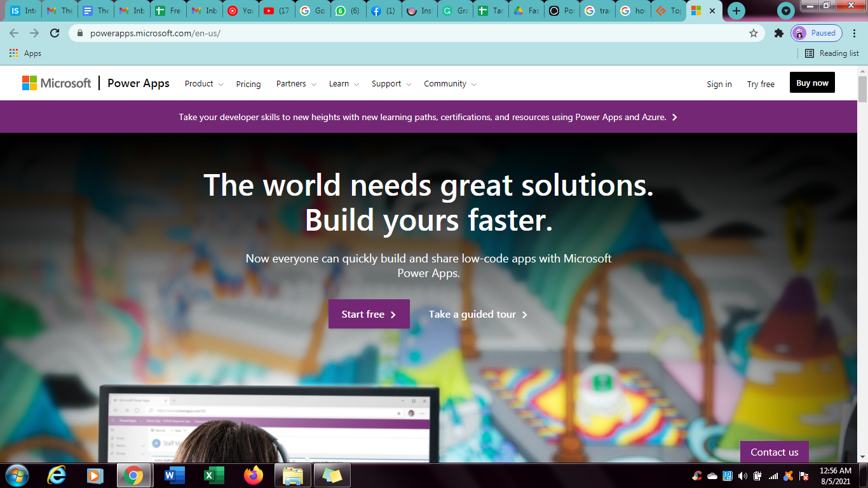
Task: Click the page vertical scrollbar thumb
Action: 862,88
